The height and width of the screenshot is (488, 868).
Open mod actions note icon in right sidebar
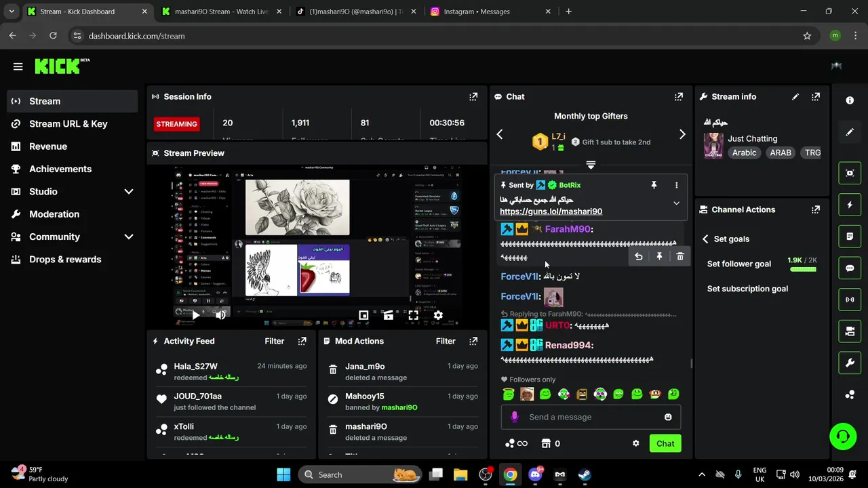tap(850, 237)
